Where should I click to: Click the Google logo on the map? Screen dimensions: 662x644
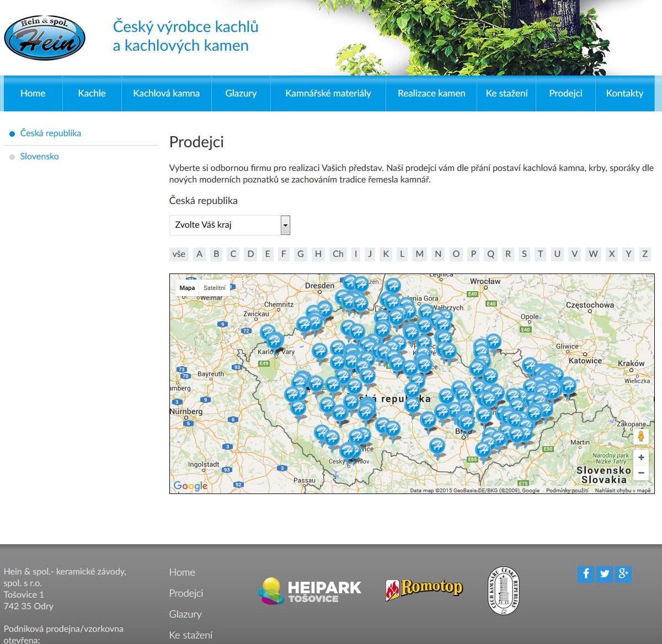coord(190,486)
